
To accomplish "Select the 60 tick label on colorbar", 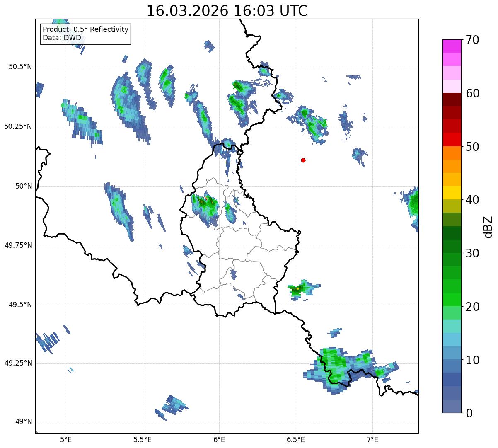I will [x=472, y=93].
